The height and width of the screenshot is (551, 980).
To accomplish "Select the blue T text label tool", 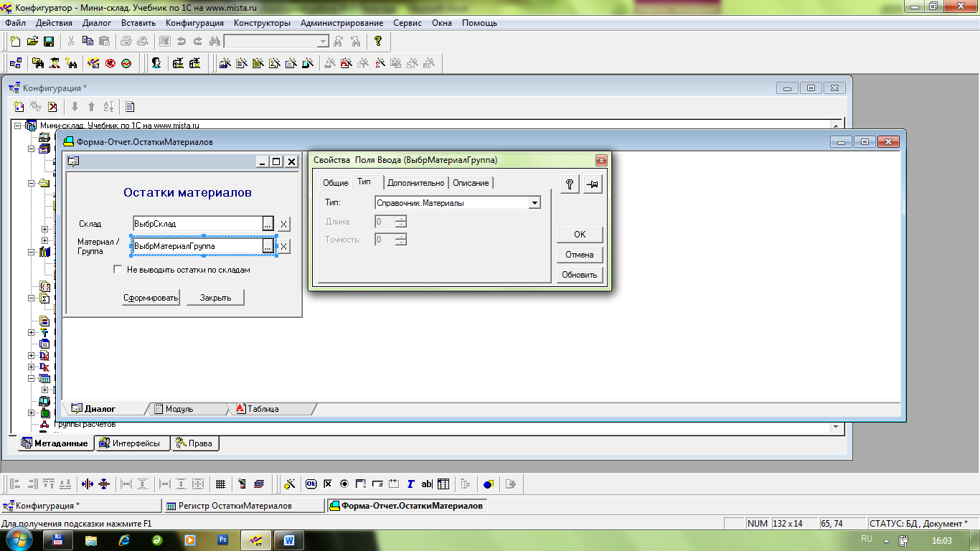I will tap(410, 484).
